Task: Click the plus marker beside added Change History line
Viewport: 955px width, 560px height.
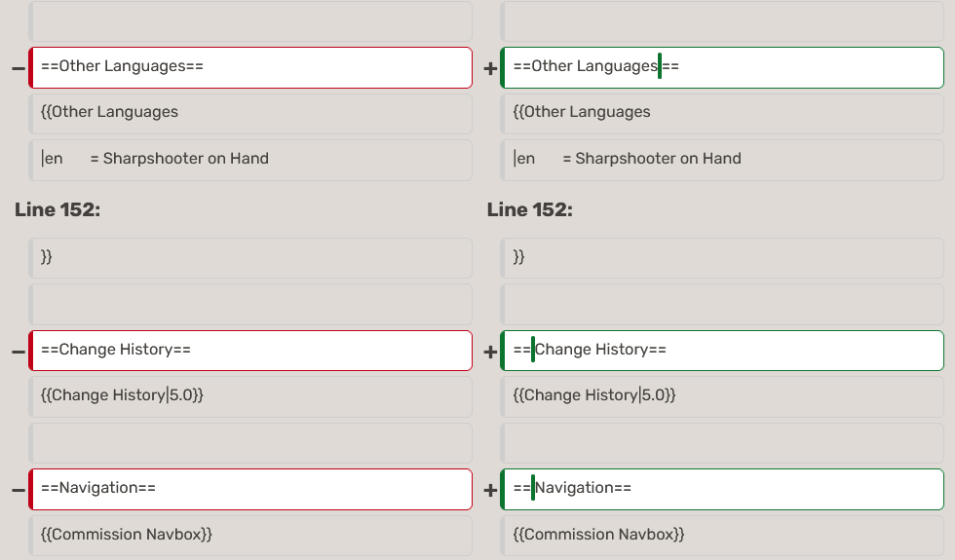Action: [x=490, y=352]
